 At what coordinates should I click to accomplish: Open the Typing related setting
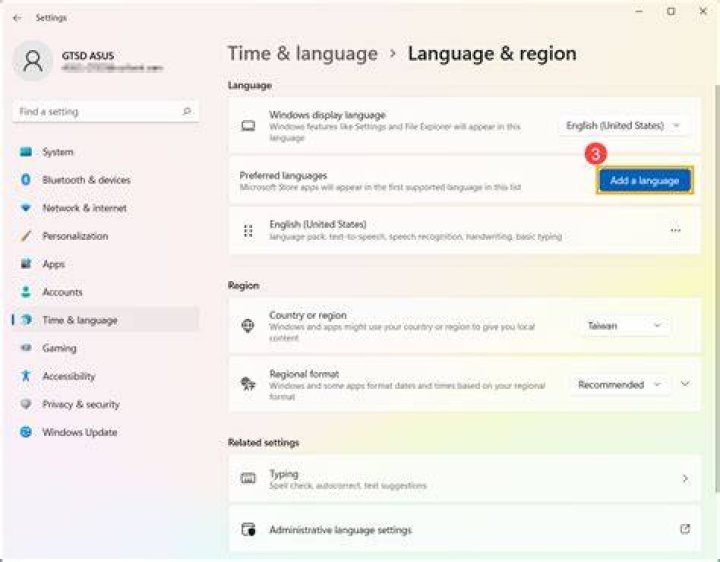[x=464, y=478]
